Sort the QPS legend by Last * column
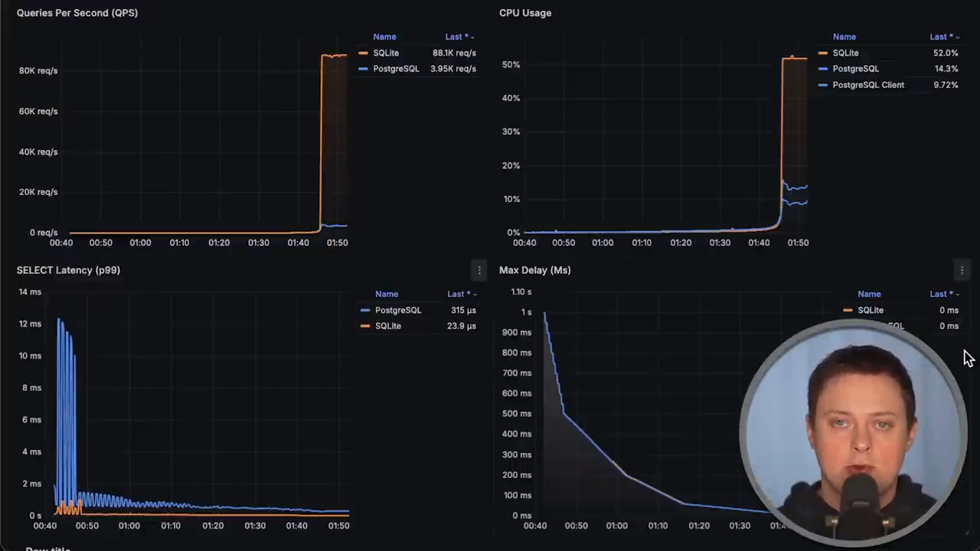Screen dimensions: 980x551 459,37
